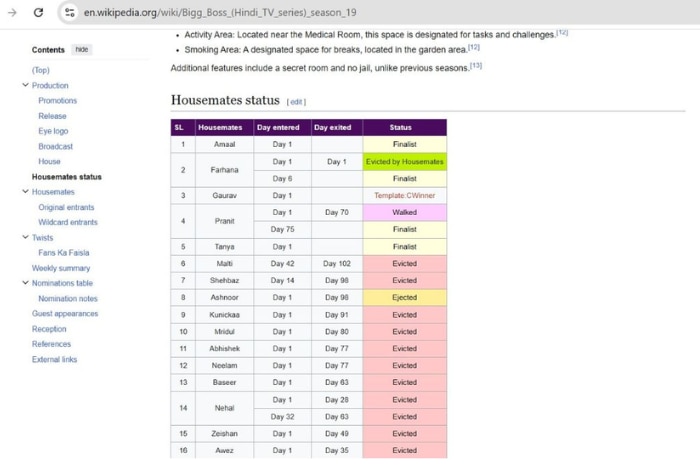Hide the Contents sidebar
Image resolution: width=700 pixels, height=472 pixels.
pyautogui.click(x=81, y=49)
